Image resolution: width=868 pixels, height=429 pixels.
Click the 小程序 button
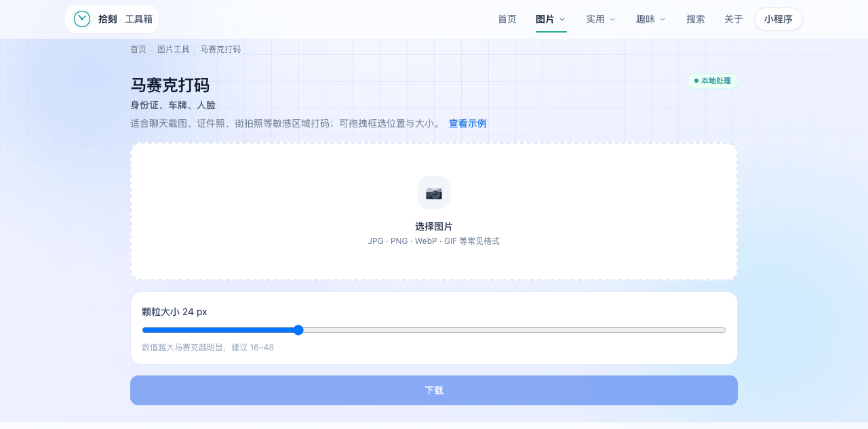(778, 19)
